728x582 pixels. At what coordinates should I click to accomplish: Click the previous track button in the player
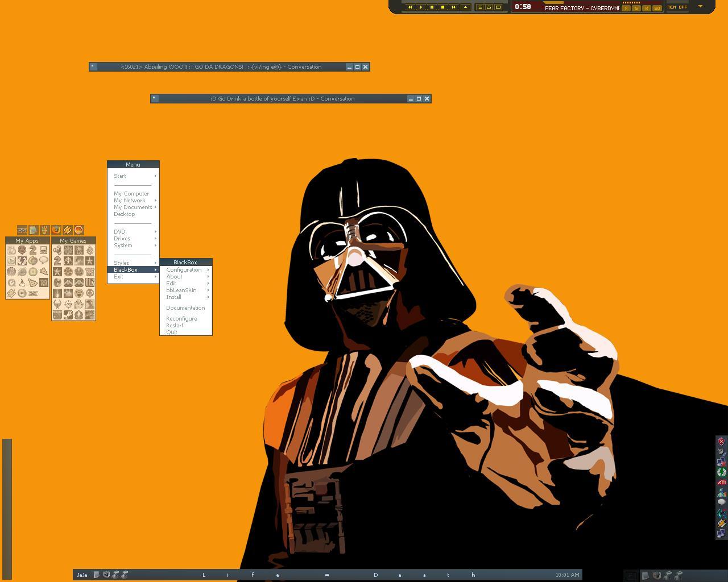(x=410, y=7)
